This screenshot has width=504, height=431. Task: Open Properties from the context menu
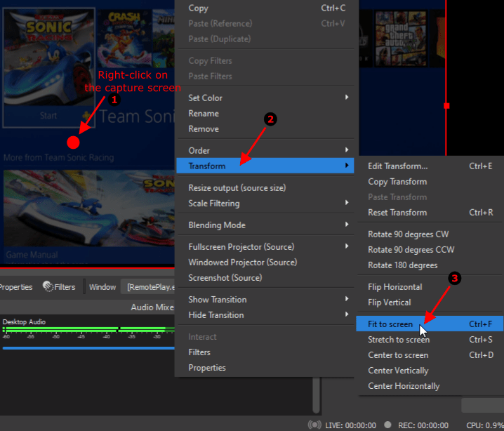click(265, 368)
